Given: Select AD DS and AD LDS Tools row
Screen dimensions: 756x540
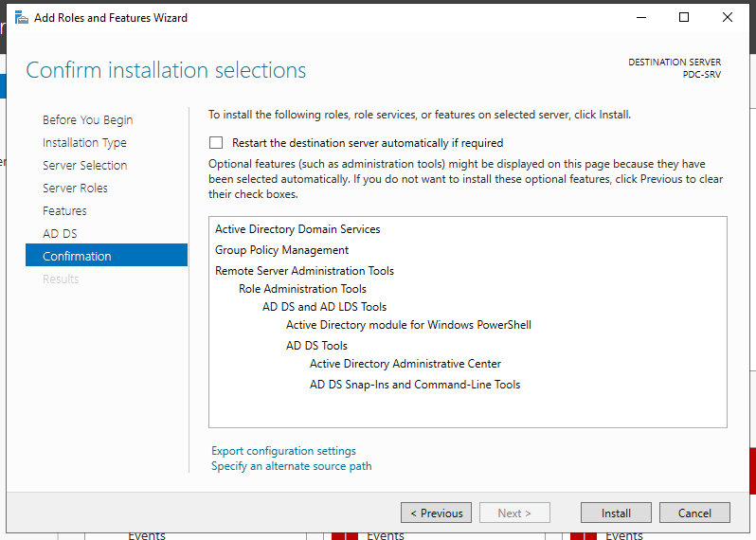Looking at the screenshot, I should (x=325, y=307).
